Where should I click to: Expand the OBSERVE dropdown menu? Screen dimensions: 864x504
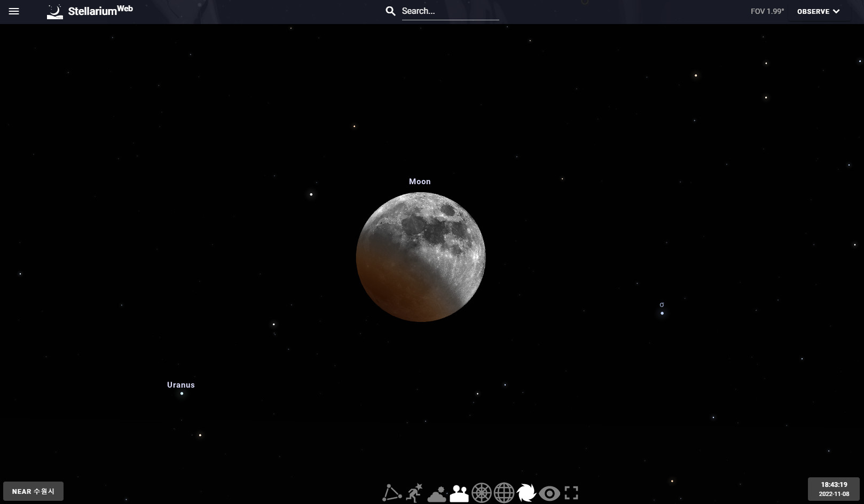(819, 11)
